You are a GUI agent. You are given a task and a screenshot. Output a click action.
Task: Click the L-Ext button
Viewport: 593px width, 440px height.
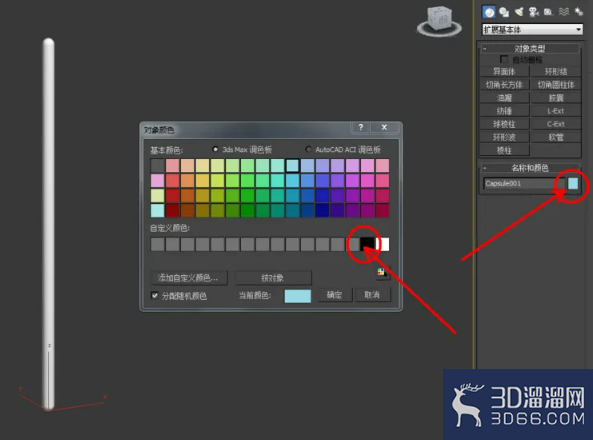tap(556, 111)
